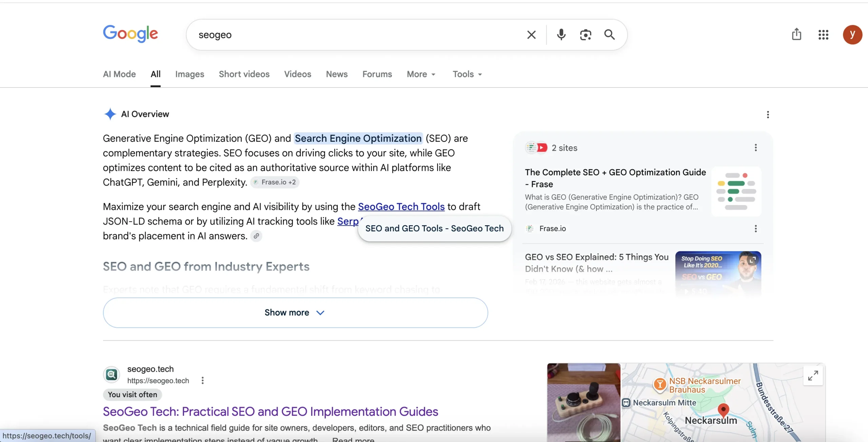The height and width of the screenshot is (442, 868).
Task: Click the 'SEO and GEO Tools - SeoGeo Tech' tooltip
Action: click(434, 229)
